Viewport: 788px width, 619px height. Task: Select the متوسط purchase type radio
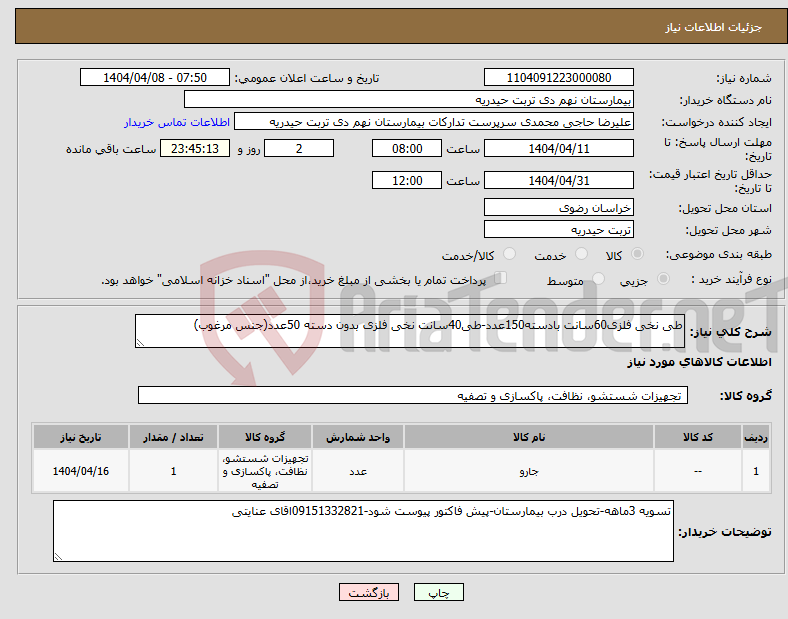pyautogui.click(x=598, y=278)
